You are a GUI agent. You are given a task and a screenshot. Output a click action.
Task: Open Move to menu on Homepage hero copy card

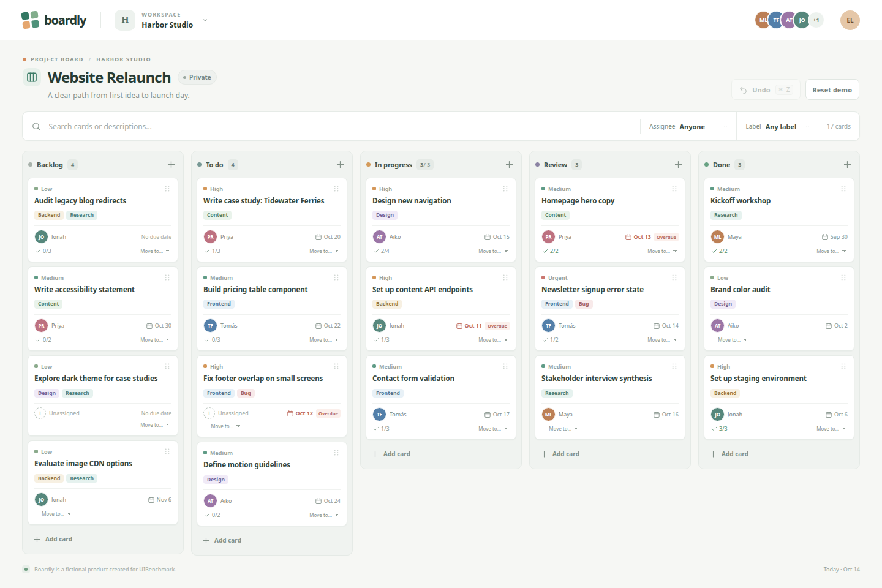(662, 251)
